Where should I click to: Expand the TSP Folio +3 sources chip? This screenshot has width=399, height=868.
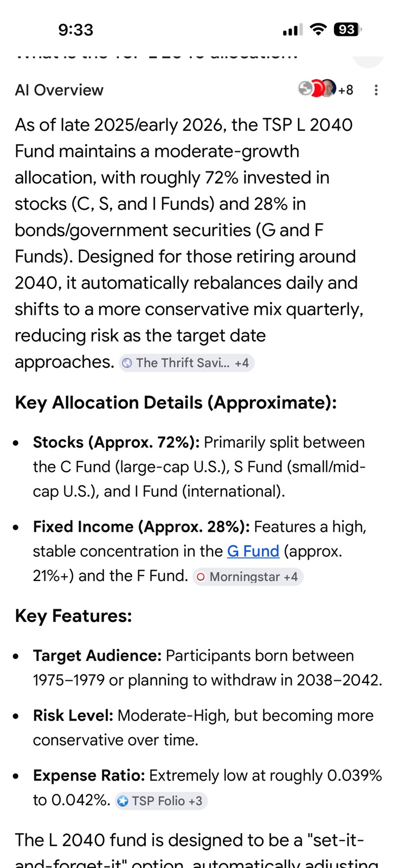[x=161, y=801]
